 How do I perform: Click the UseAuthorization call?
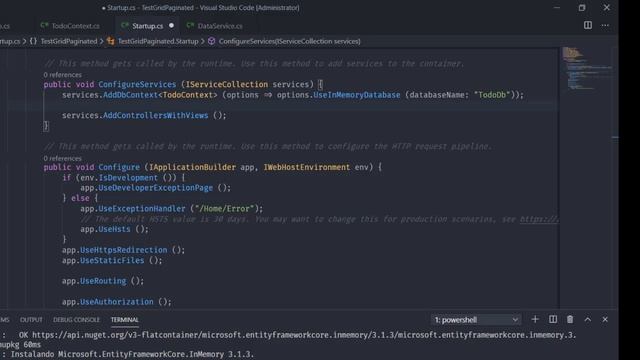coord(117,302)
